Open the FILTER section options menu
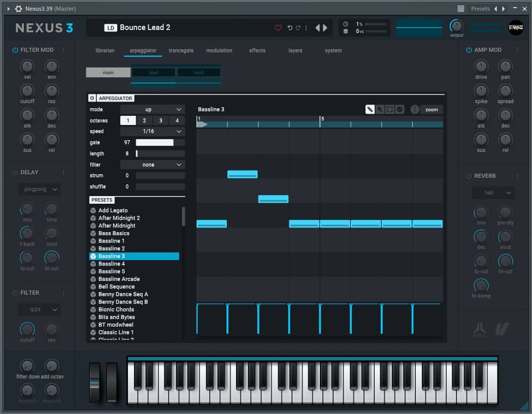 point(63,293)
